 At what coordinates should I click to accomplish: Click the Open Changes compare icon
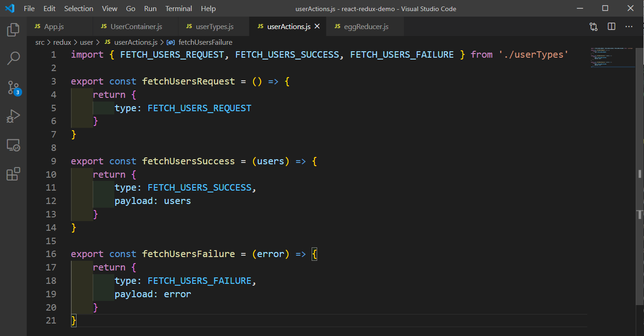pos(594,27)
